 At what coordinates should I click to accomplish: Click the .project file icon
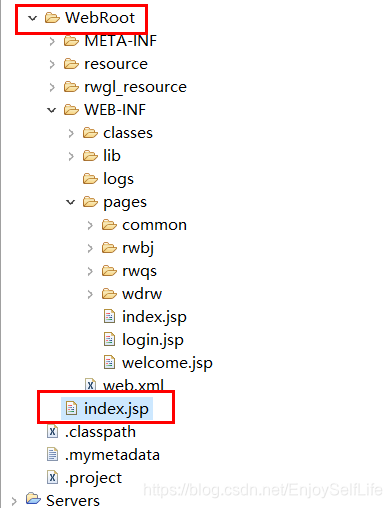[x=52, y=477]
